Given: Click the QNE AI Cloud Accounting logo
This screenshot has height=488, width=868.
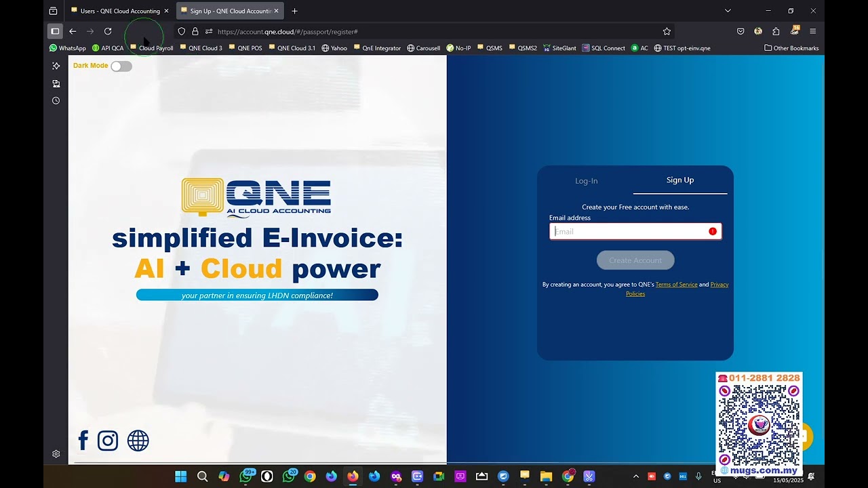Looking at the screenshot, I should 256,197.
